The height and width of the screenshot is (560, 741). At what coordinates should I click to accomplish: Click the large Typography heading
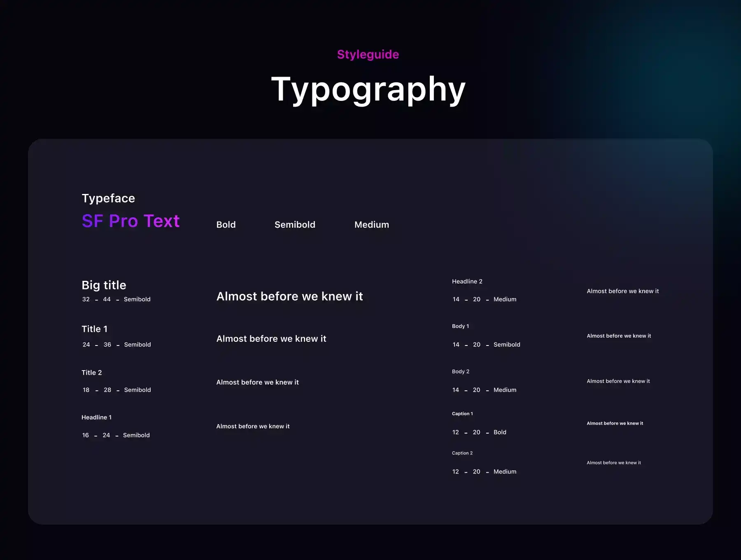tap(368, 89)
